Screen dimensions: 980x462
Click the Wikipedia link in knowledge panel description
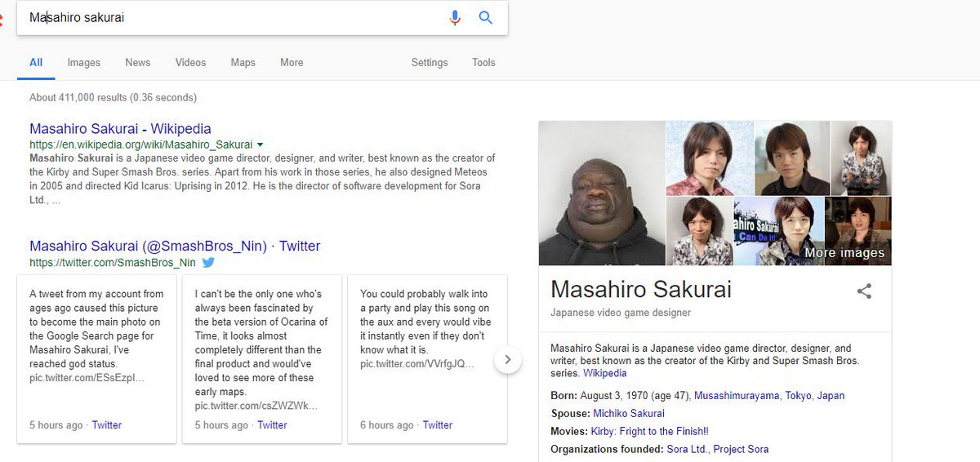point(604,373)
